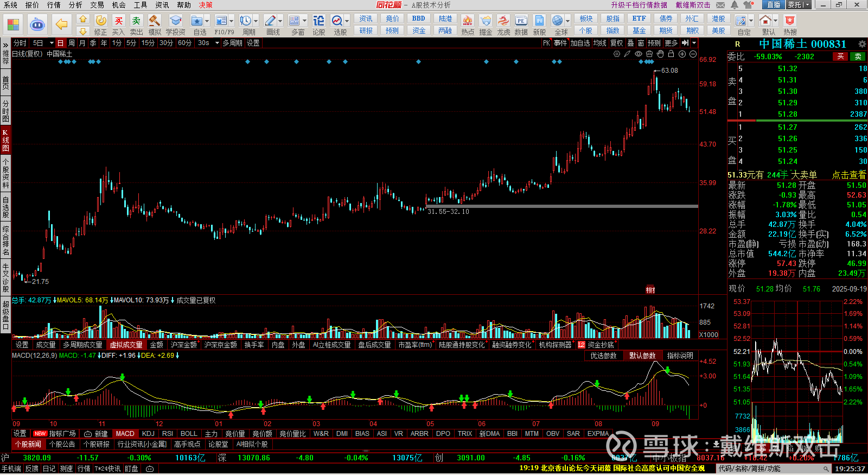Expand the F10/F9 dropdown arrow
The width and height of the screenshot is (868, 475).
(x=231, y=21)
